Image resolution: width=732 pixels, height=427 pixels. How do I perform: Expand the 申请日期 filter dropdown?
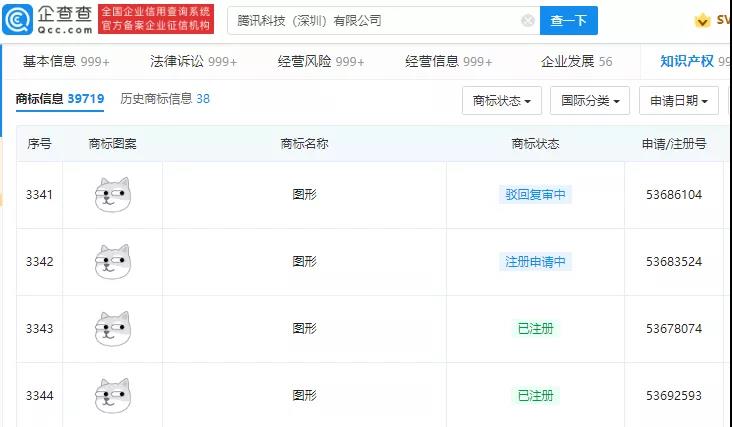coord(678,101)
